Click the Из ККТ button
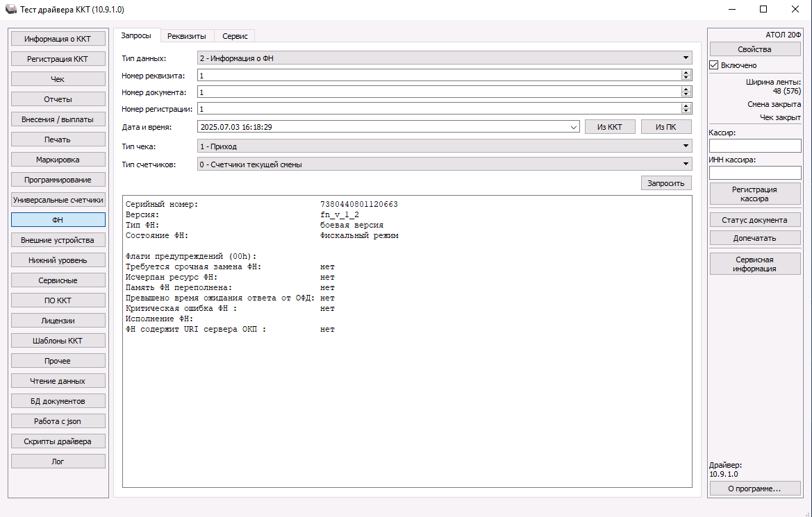 point(609,127)
